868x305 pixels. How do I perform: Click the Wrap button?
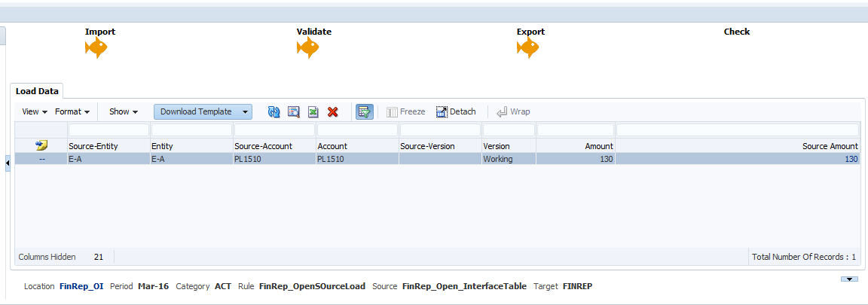point(513,111)
